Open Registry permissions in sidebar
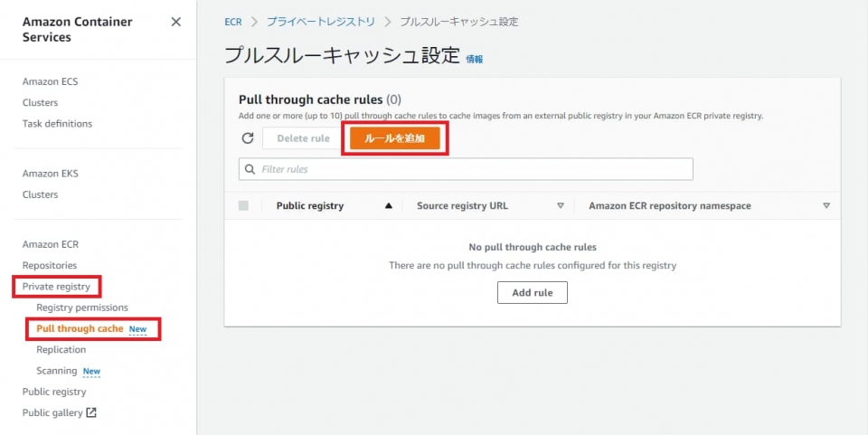The image size is (868, 435). 82,307
